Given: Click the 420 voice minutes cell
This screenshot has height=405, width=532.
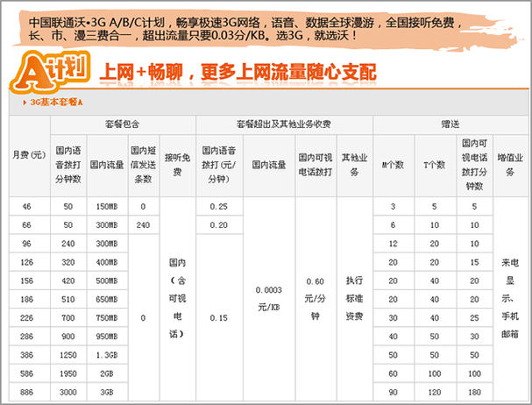Looking at the screenshot, I should (68, 281).
